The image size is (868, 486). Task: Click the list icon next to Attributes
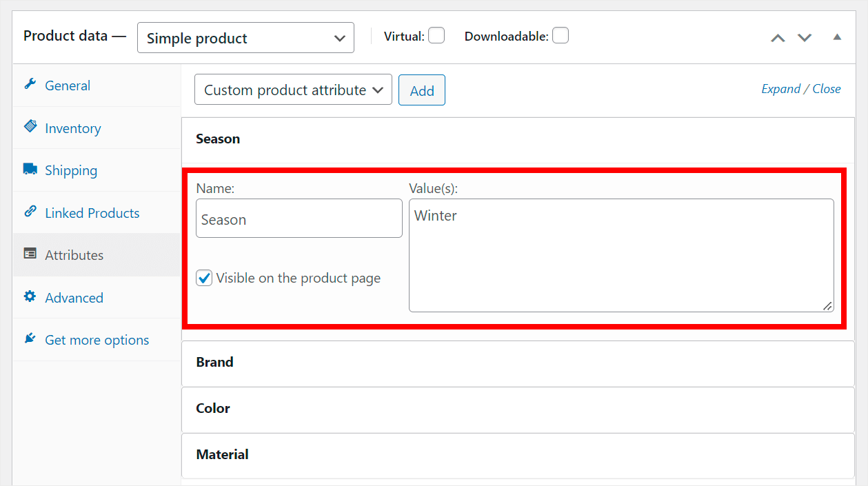(x=29, y=254)
